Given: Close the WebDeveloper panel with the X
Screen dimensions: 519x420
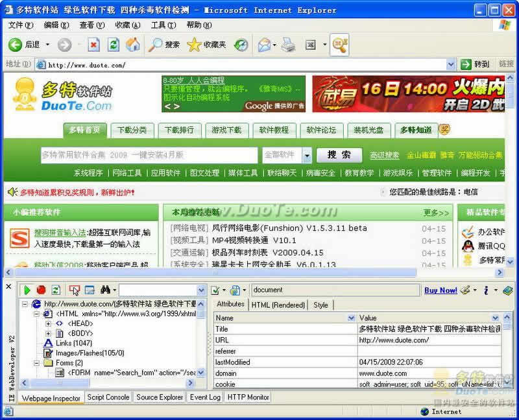Looking at the screenshot, I should point(8,286).
